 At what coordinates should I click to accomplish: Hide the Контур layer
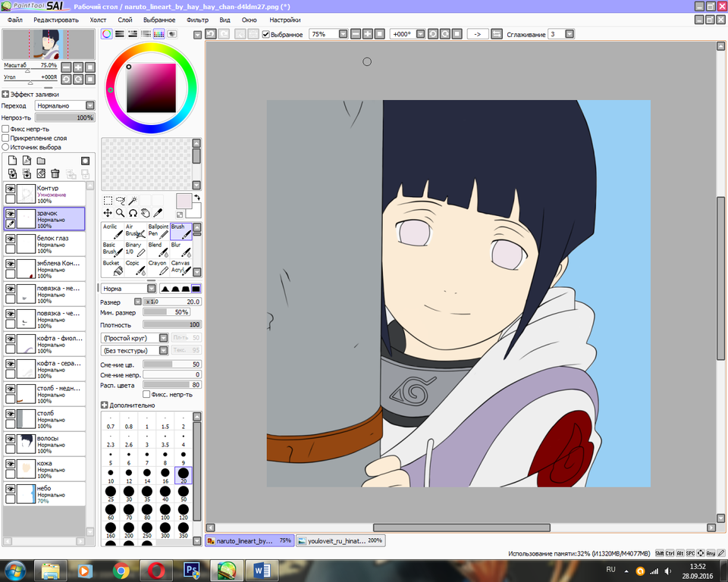coord(10,189)
